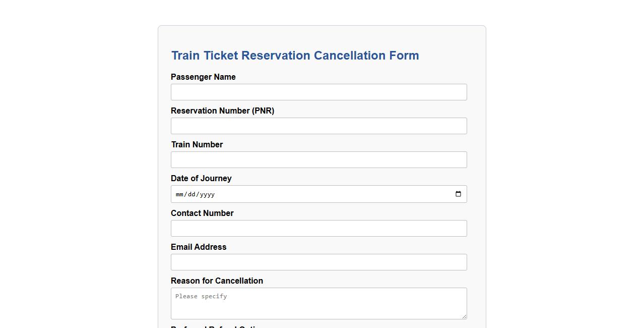
Task: Click the textarea resize grip handle
Action: click(465, 316)
